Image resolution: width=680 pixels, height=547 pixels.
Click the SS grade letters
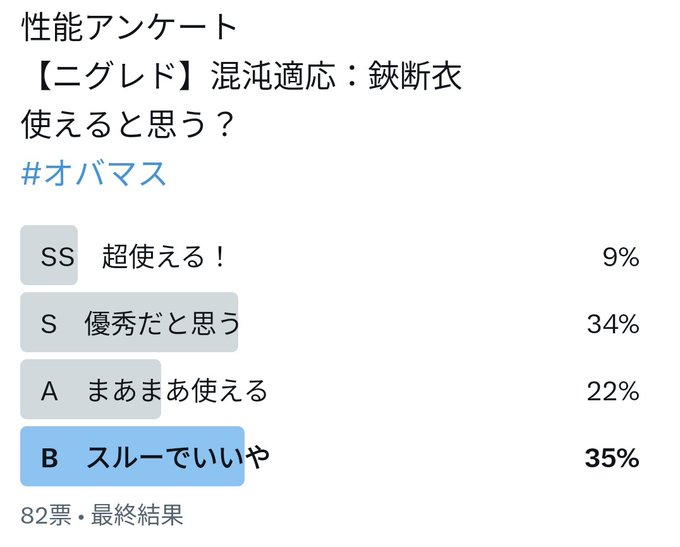tap(57, 256)
